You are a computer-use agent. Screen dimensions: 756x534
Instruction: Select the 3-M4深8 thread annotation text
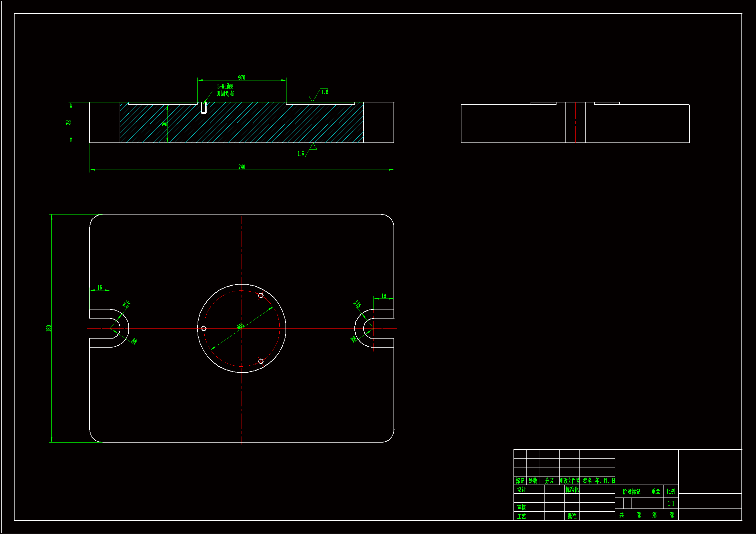pyautogui.click(x=225, y=86)
